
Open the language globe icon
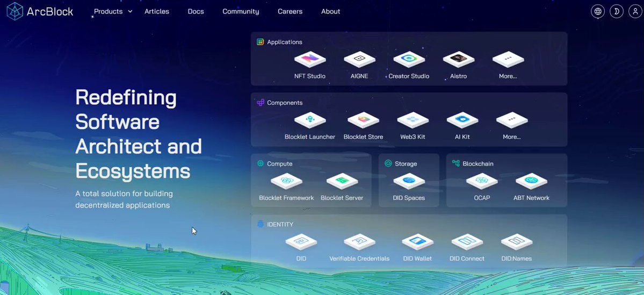click(x=598, y=11)
